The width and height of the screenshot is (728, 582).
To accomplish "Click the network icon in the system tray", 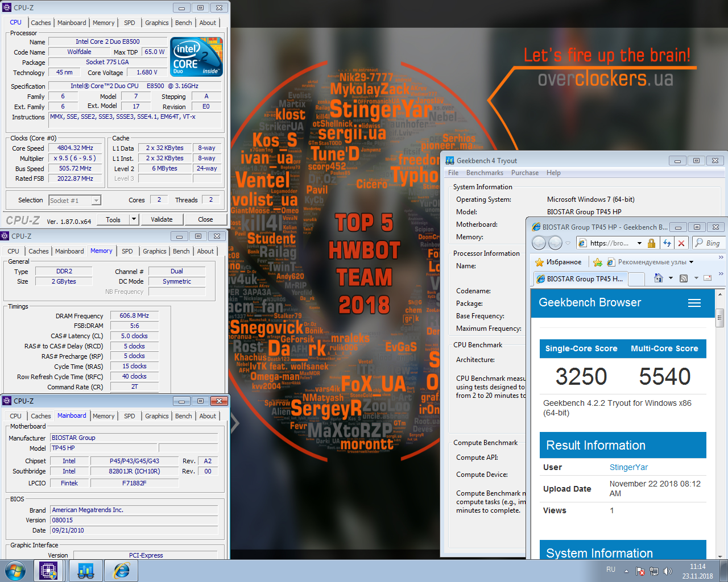I will coord(654,571).
